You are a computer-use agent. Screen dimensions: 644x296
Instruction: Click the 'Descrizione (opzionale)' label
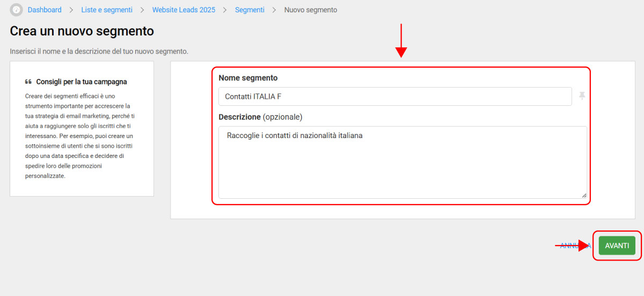pyautogui.click(x=260, y=117)
